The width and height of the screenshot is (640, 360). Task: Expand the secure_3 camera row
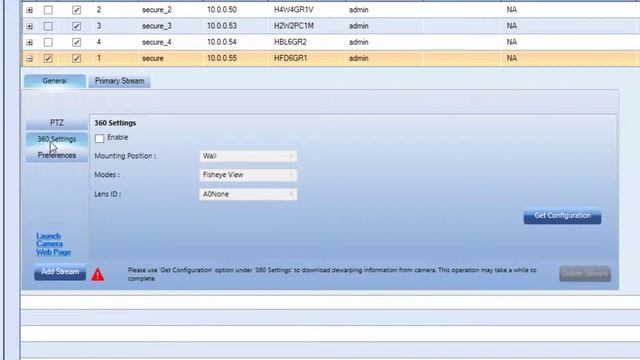coord(29,27)
